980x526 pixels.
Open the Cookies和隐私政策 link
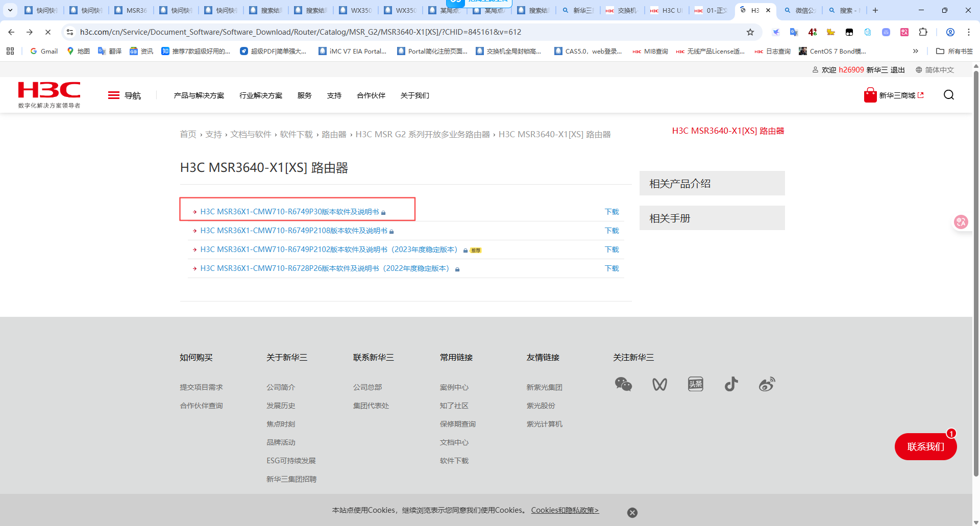(565, 510)
